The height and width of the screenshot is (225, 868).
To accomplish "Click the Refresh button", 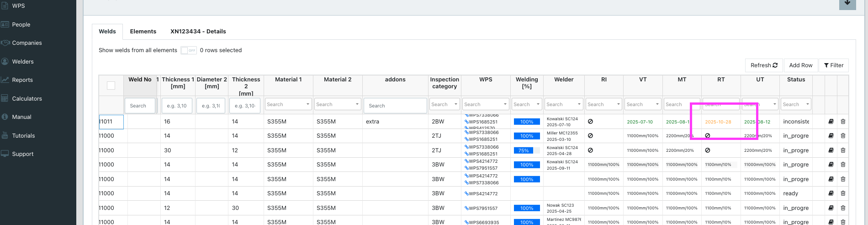I will [x=764, y=65].
